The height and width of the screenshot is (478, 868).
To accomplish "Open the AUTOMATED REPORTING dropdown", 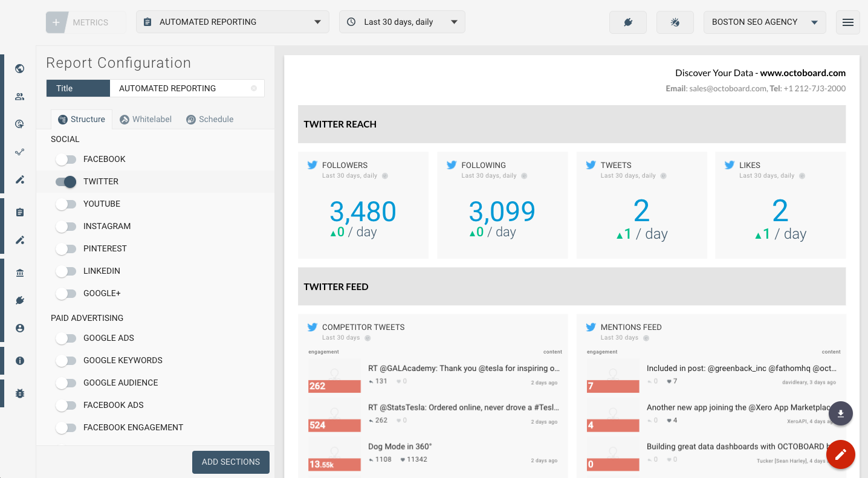I will tap(233, 22).
